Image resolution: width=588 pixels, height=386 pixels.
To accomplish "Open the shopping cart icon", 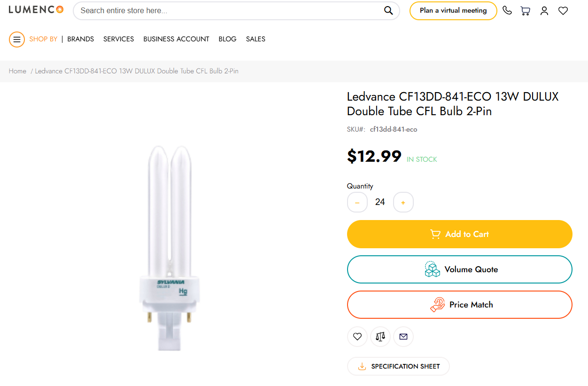I will point(525,11).
